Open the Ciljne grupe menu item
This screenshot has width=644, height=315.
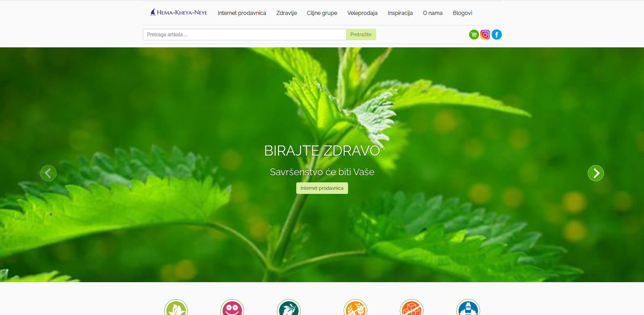point(322,13)
